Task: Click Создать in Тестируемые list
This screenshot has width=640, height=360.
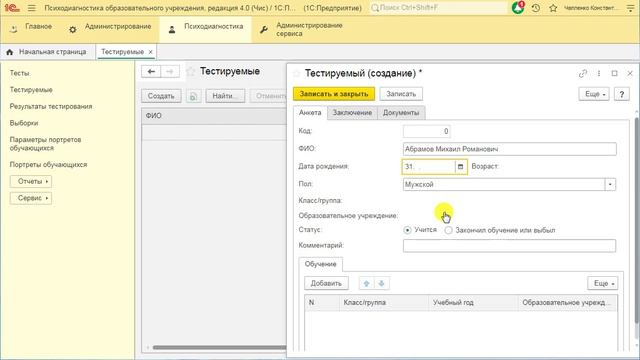Action: click(161, 96)
